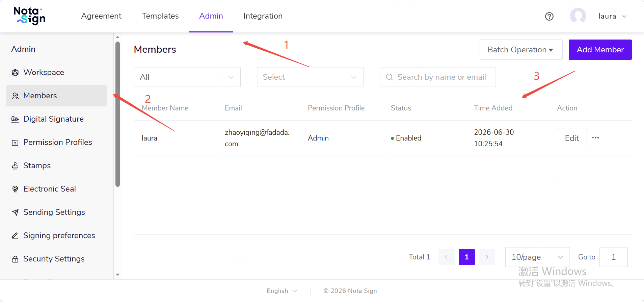Expand the 10/page size dropdown
Image resolution: width=644 pixels, height=302 pixels.
537,257
